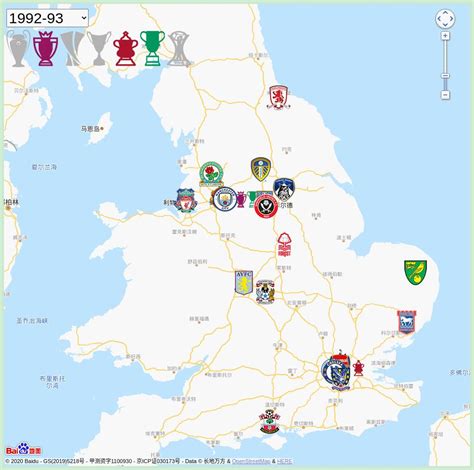
Task: Toggle the grey Champions League trophy filter
Action: click(x=18, y=48)
